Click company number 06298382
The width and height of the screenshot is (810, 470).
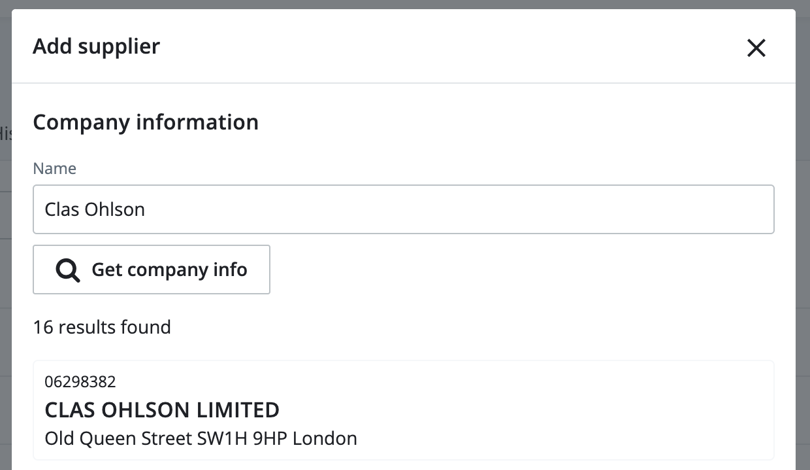pos(80,382)
